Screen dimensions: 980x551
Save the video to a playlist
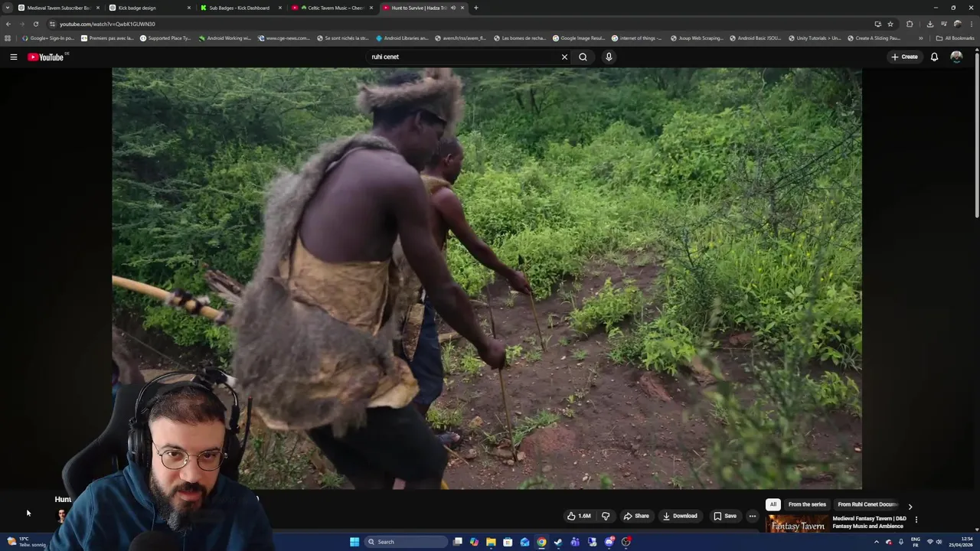[x=724, y=516]
